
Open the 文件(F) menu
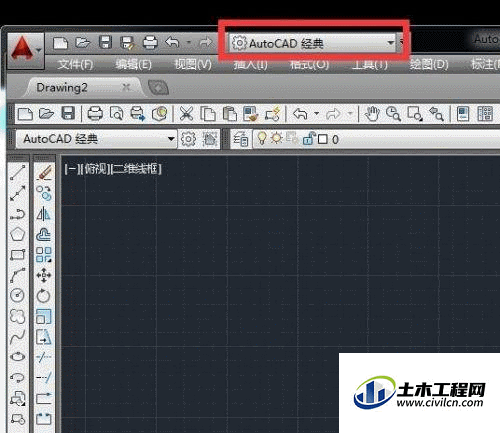(x=75, y=64)
